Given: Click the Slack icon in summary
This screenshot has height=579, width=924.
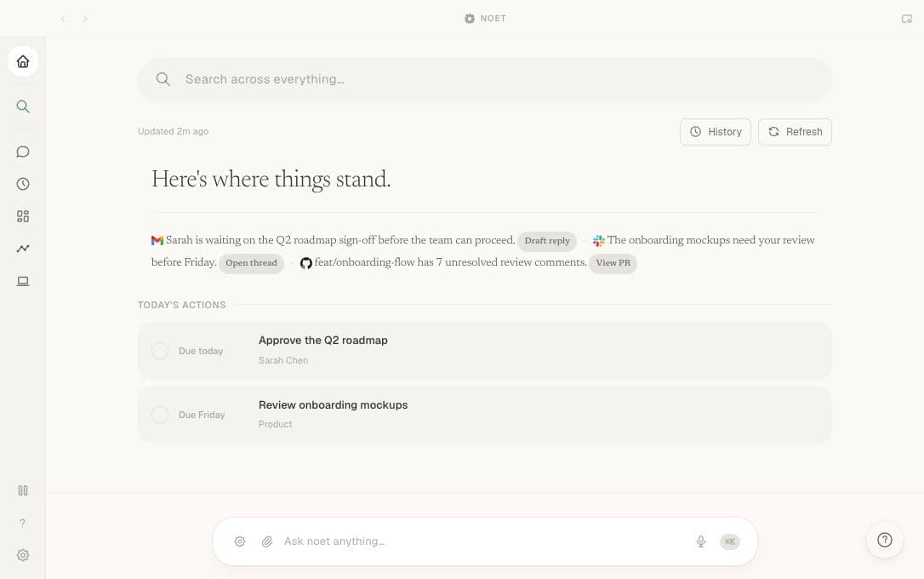Looking at the screenshot, I should (599, 241).
